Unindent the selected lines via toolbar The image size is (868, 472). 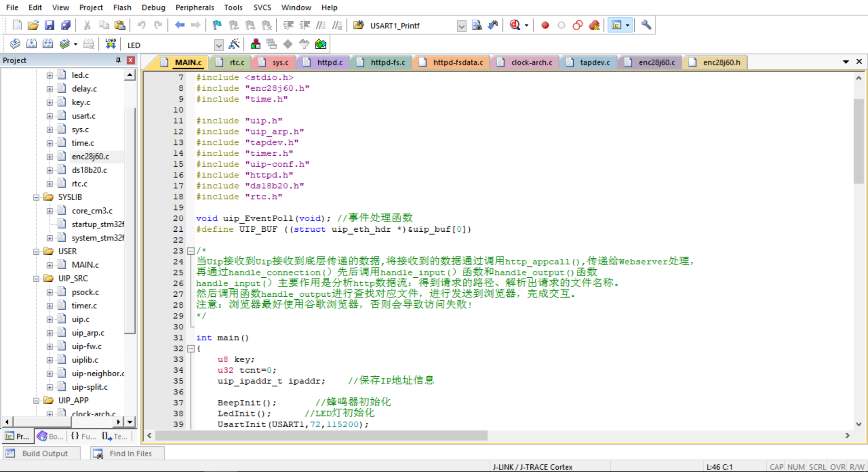(305, 25)
